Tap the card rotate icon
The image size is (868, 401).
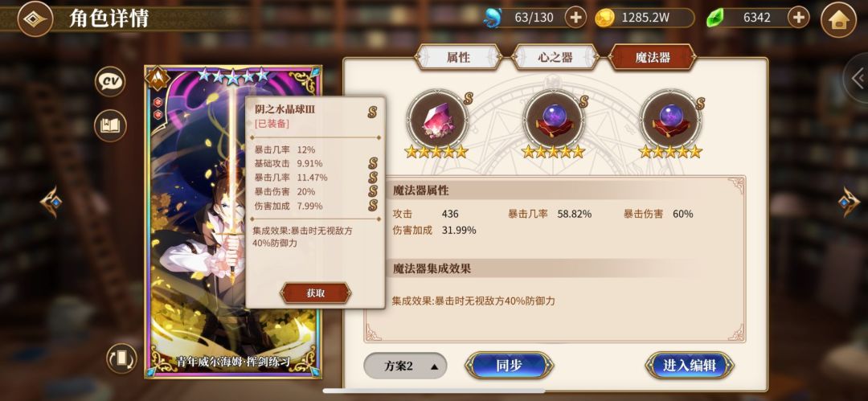pyautogui.click(x=122, y=358)
